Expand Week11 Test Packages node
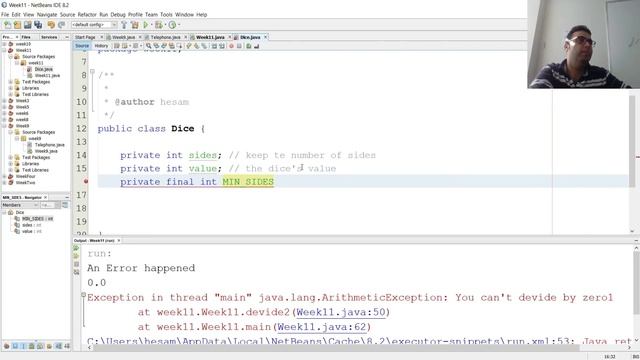This screenshot has height=360, width=640. pos(11,82)
